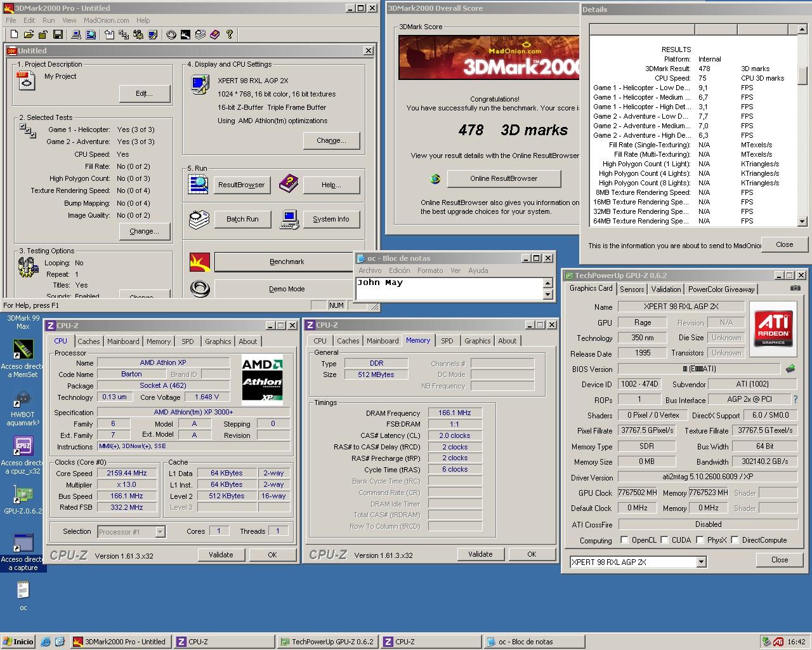Viewport: 812px width, 650px height.
Task: Click Save floppy disk icon in 3DMark toolbar
Action: click(58, 34)
